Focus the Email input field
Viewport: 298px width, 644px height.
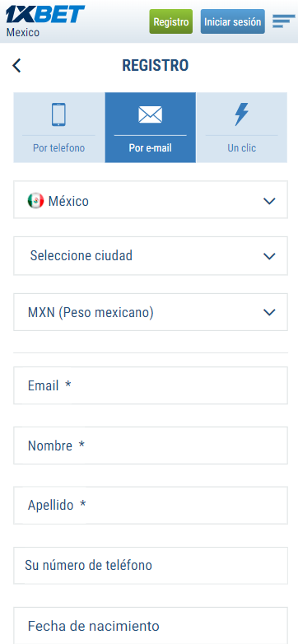click(x=151, y=385)
